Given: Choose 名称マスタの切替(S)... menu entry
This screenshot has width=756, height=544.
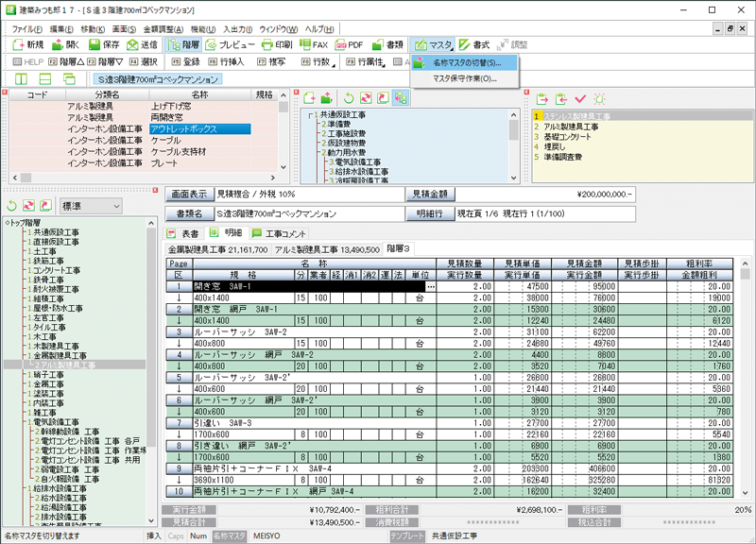Looking at the screenshot, I should [465, 62].
